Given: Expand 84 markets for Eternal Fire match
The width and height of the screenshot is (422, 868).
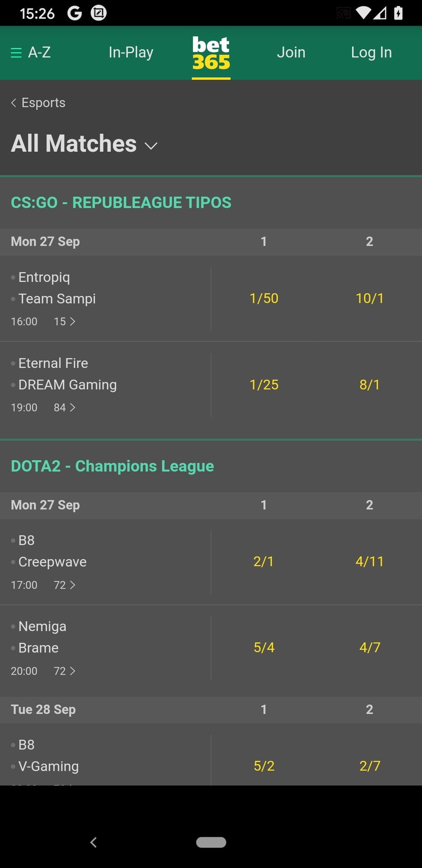Looking at the screenshot, I should (x=64, y=407).
